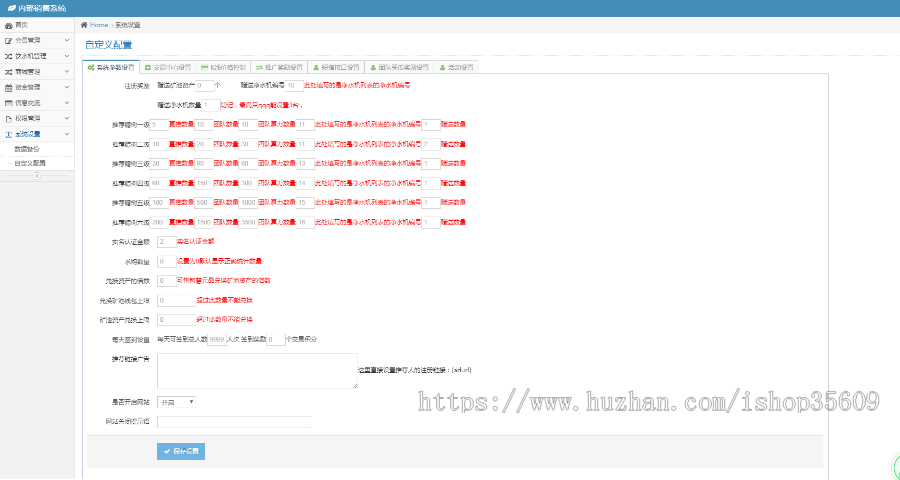The image size is (900, 480).
Task: Open 数据备份 in the sidebar submenu
Action: pyautogui.click(x=26, y=149)
